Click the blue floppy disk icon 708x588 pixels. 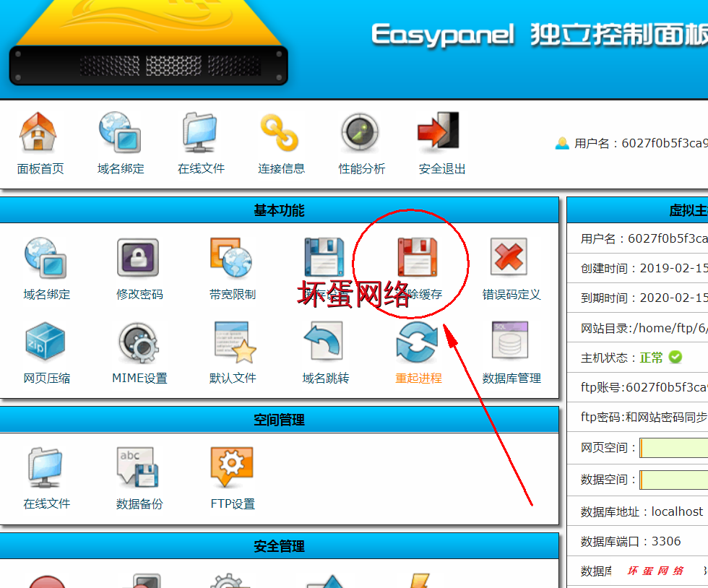[324, 257]
